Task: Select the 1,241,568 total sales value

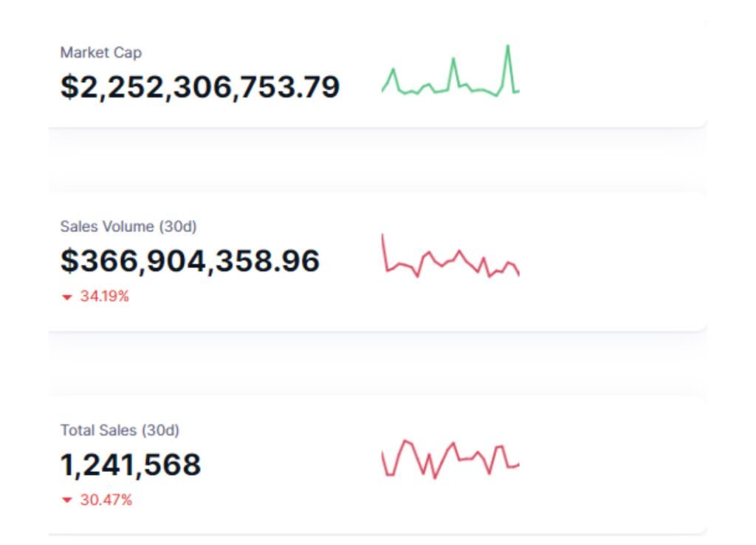Action: 131,465
